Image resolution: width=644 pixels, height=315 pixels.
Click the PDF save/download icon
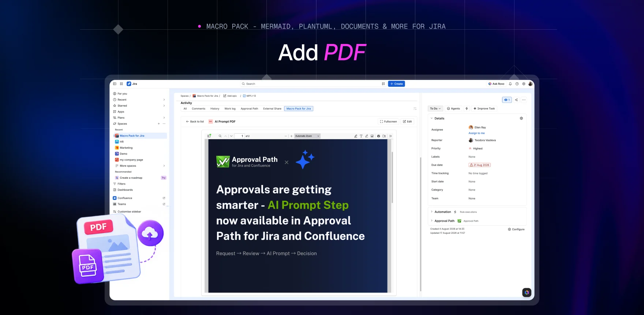click(384, 136)
